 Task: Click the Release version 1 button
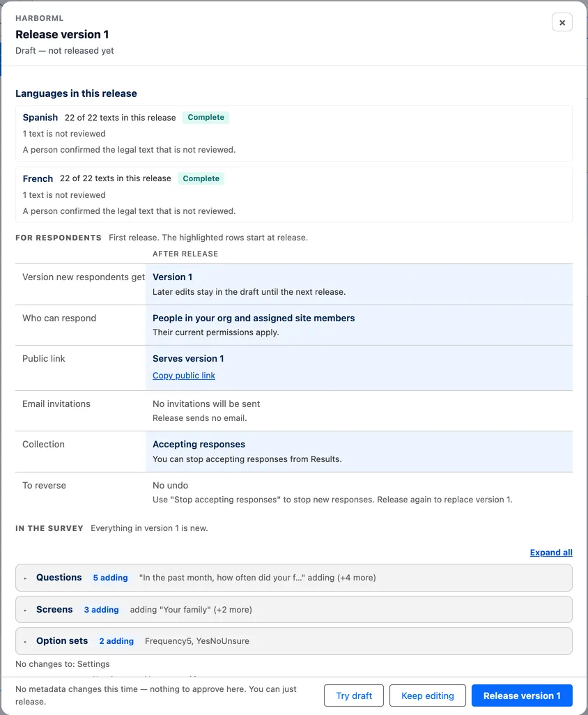pyautogui.click(x=522, y=695)
